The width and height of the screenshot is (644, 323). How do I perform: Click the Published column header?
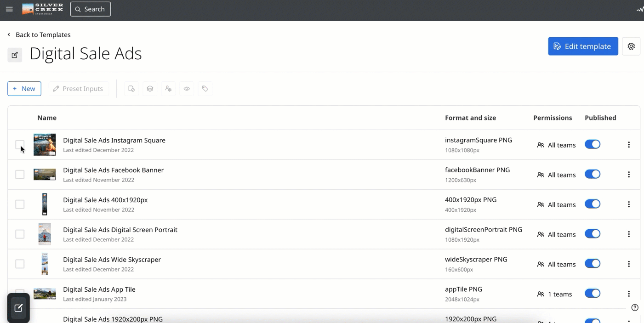coord(600,118)
